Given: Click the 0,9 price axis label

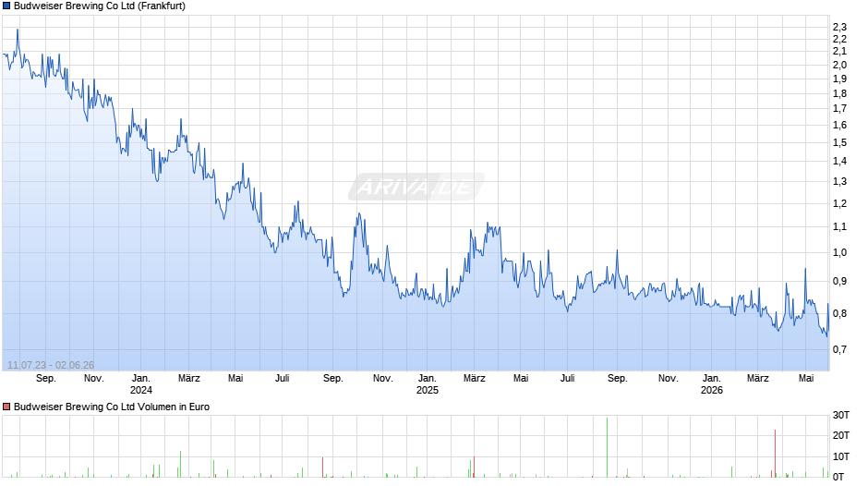Looking at the screenshot, I should pos(839,282).
